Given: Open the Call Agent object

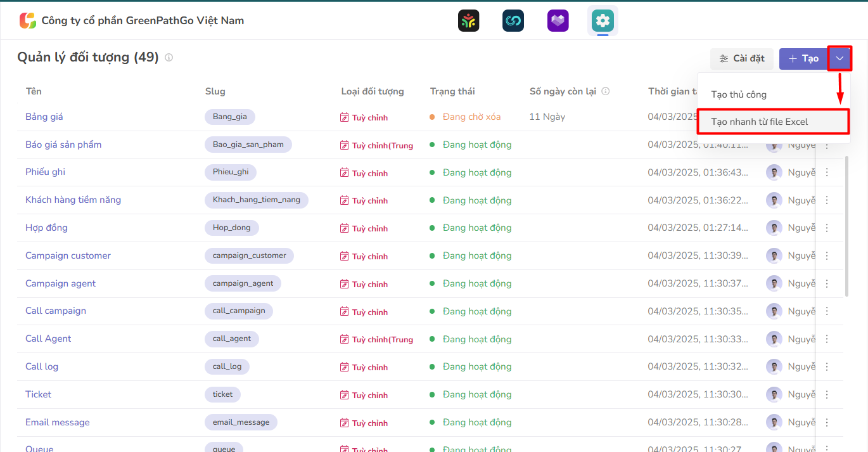Looking at the screenshot, I should [48, 339].
